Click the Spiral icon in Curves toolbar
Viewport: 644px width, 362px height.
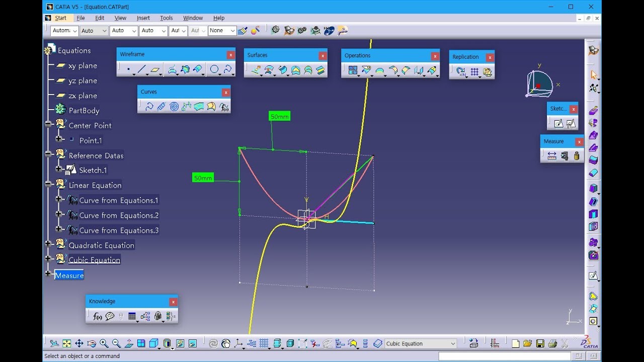pyautogui.click(x=174, y=107)
